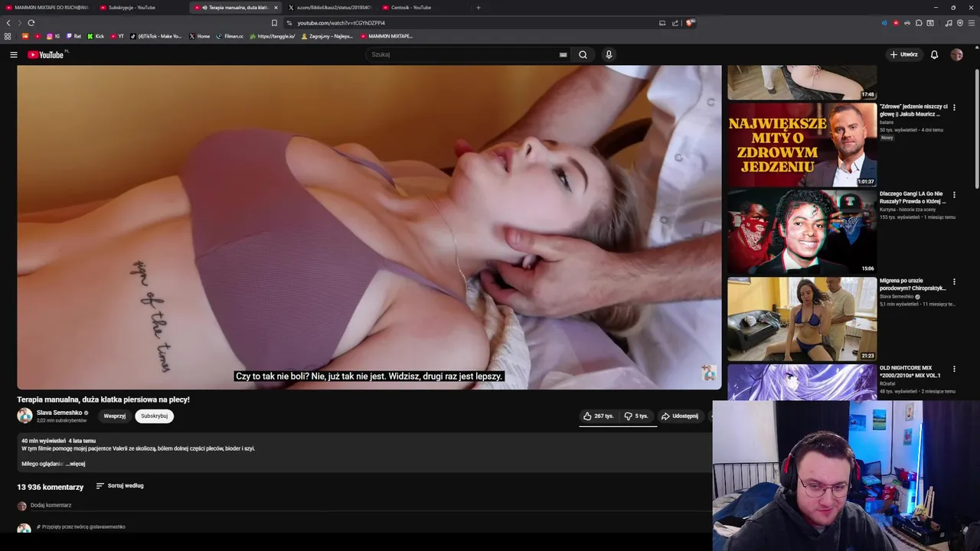
Task: Click the share page icon in address bar
Action: tap(675, 23)
